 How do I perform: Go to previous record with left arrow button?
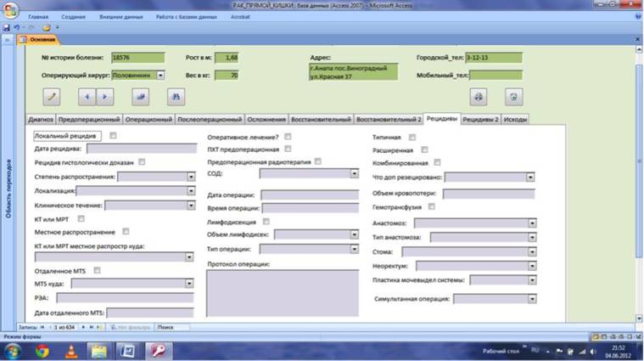(87, 97)
